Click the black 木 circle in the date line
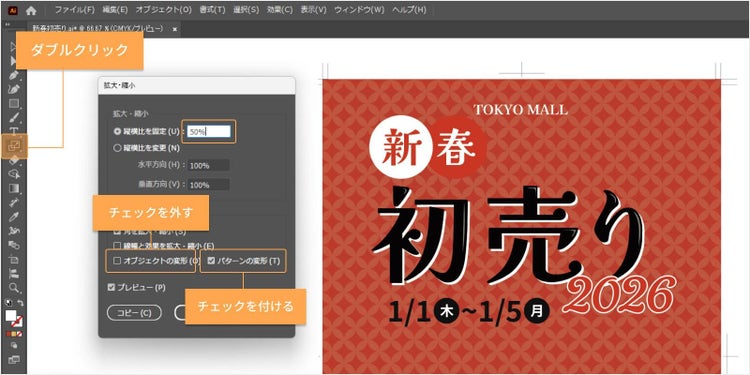The height and width of the screenshot is (375, 750). pyautogui.click(x=446, y=311)
